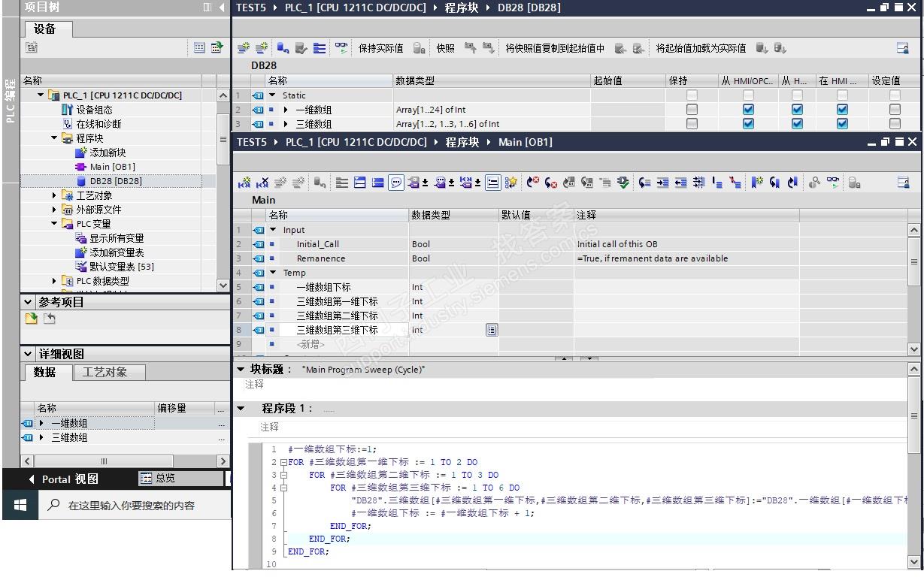The image size is (924, 577).
Task: Toggle 在 HMI visible checkbox for 三维数组
Action: pyautogui.click(x=842, y=124)
